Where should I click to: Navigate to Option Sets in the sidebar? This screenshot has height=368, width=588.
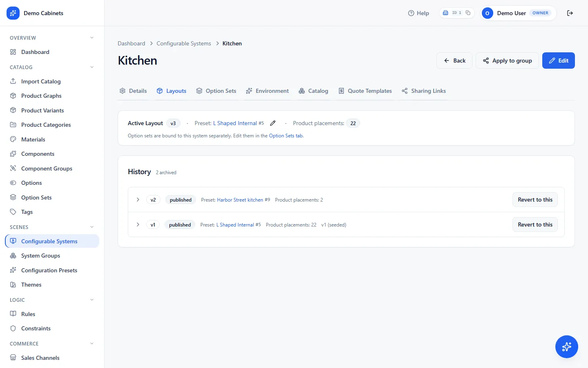52,197
